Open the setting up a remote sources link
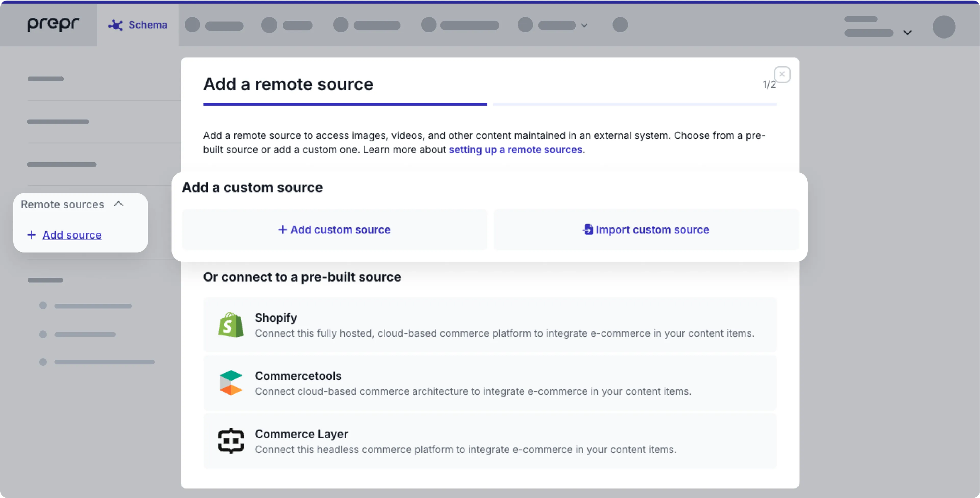Viewport: 980px width, 498px height. tap(516, 149)
